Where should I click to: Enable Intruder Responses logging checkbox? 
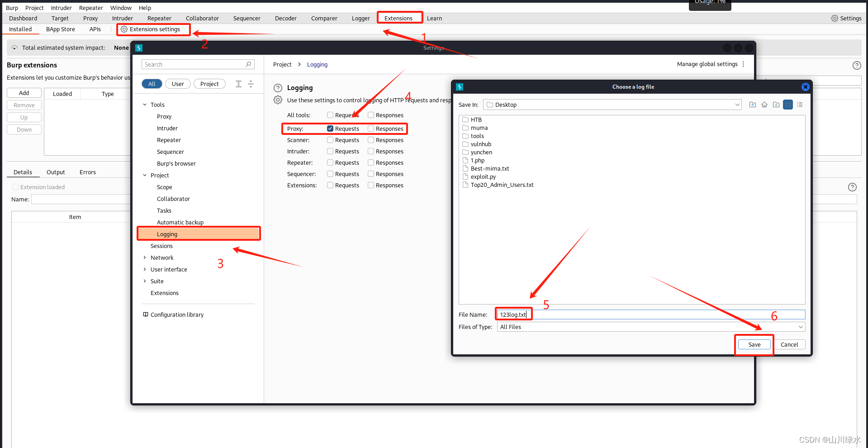point(371,151)
